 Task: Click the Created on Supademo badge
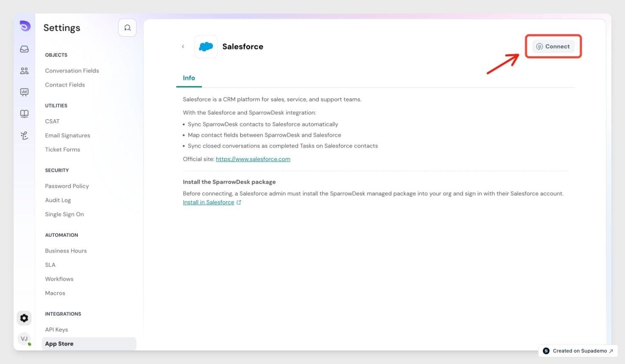pyautogui.click(x=578, y=351)
